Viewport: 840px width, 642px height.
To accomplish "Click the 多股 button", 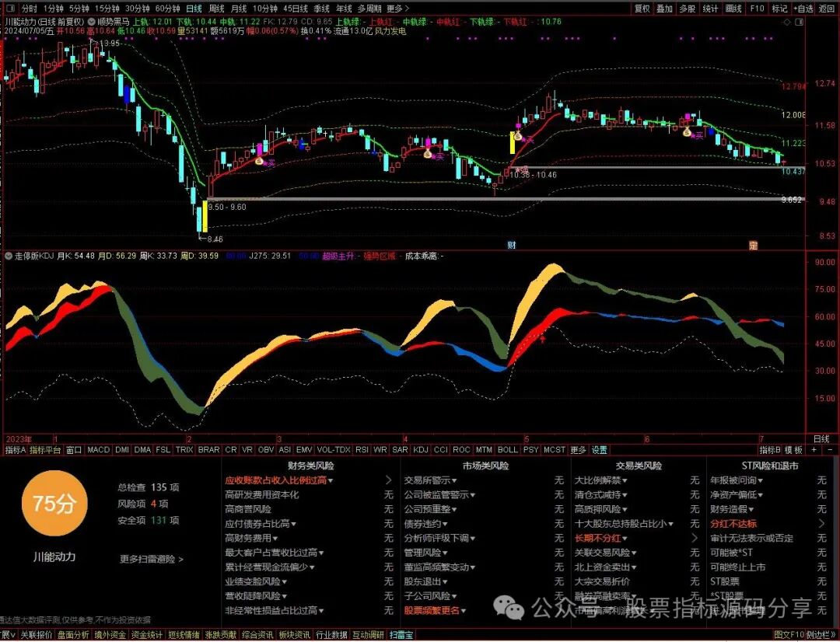I will tap(688, 9).
